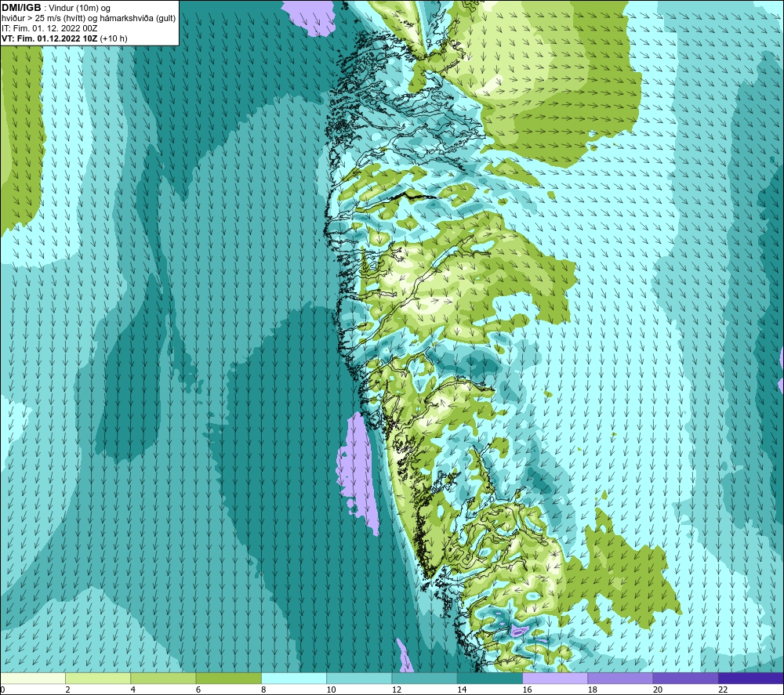
Task: Click the legend scale label "18"
Action: (593, 690)
